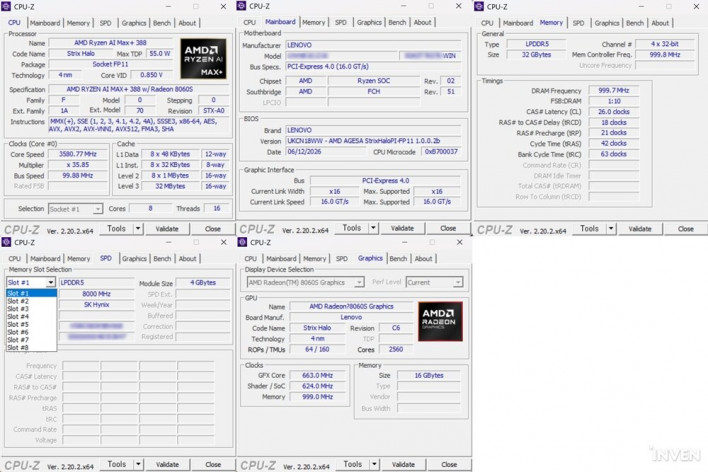Image resolution: width=708 pixels, height=472 pixels.
Task: Open the Tools dropdown arrow in the Graphics window
Action: pyautogui.click(x=374, y=464)
